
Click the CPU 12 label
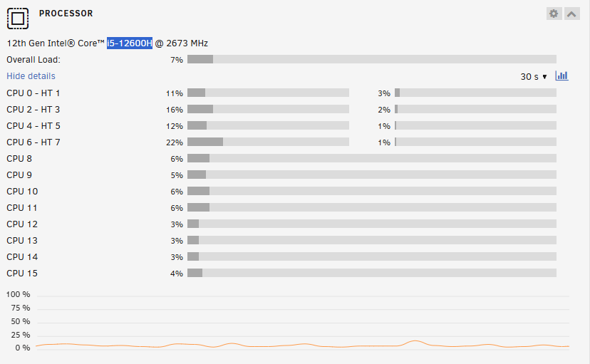22,224
